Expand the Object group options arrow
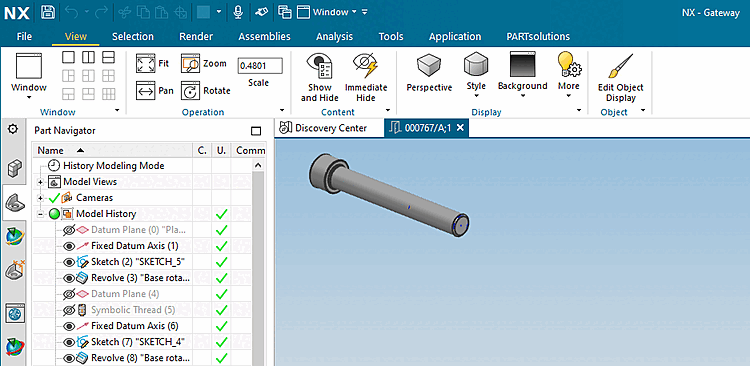This screenshot has height=366, width=750. [643, 111]
